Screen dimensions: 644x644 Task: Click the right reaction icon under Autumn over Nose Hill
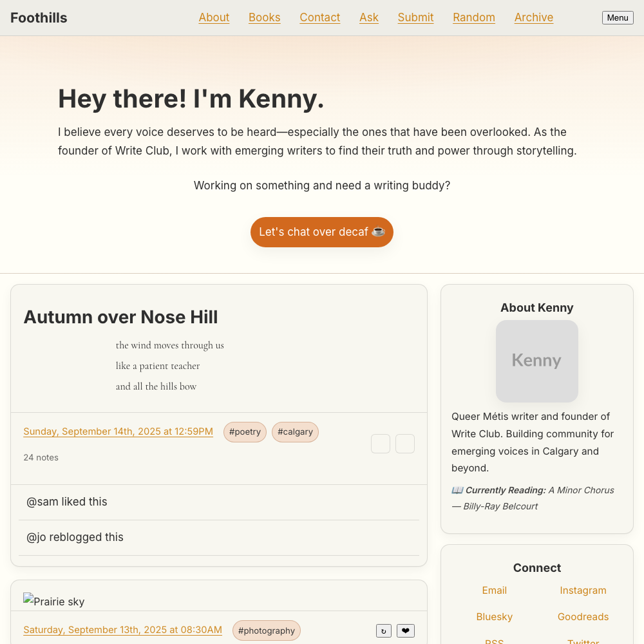pos(405,444)
